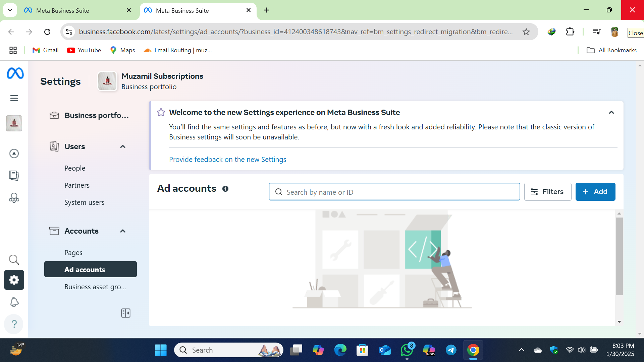This screenshot has width=644, height=362.
Task: Click the list scroll down arrow
Action: point(619,322)
